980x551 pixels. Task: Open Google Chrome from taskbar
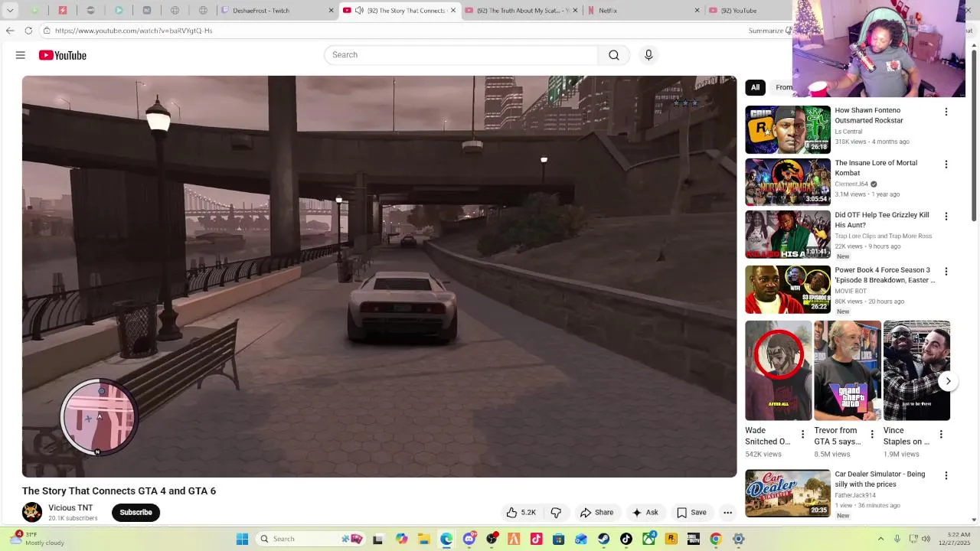(x=716, y=539)
